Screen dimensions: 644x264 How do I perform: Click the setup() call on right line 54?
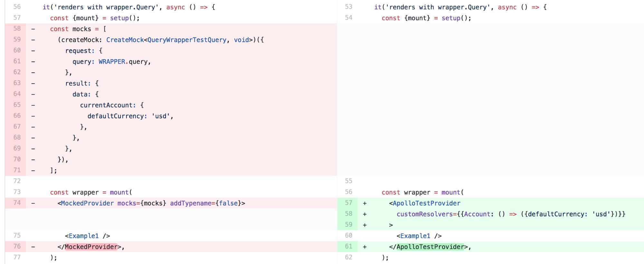[454, 18]
